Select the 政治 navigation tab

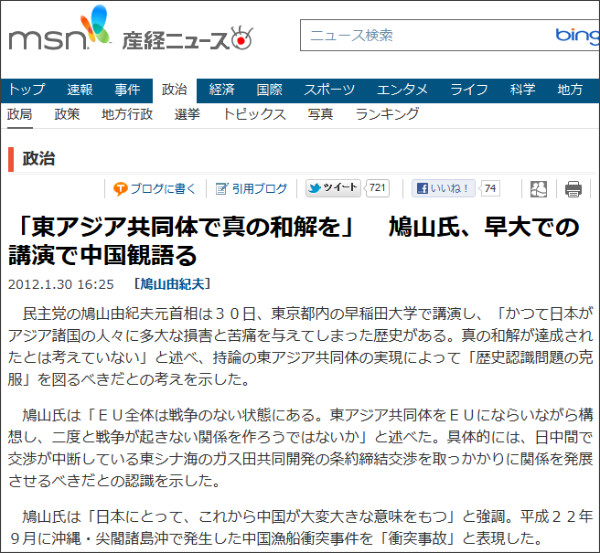click(x=174, y=90)
